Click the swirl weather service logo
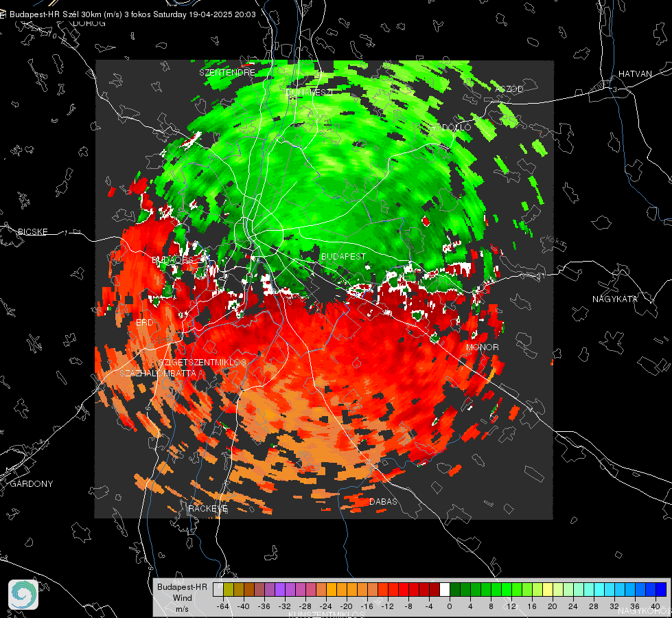The image size is (672, 618). coord(23,595)
